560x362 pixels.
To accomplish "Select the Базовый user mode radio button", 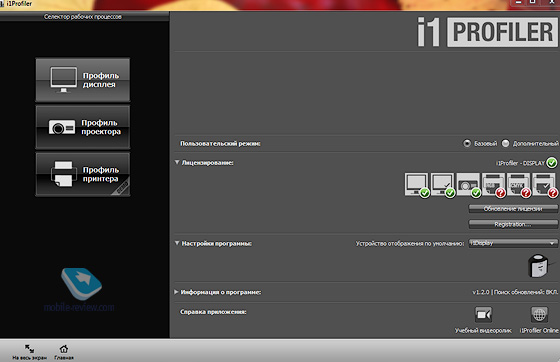I will coord(467,144).
